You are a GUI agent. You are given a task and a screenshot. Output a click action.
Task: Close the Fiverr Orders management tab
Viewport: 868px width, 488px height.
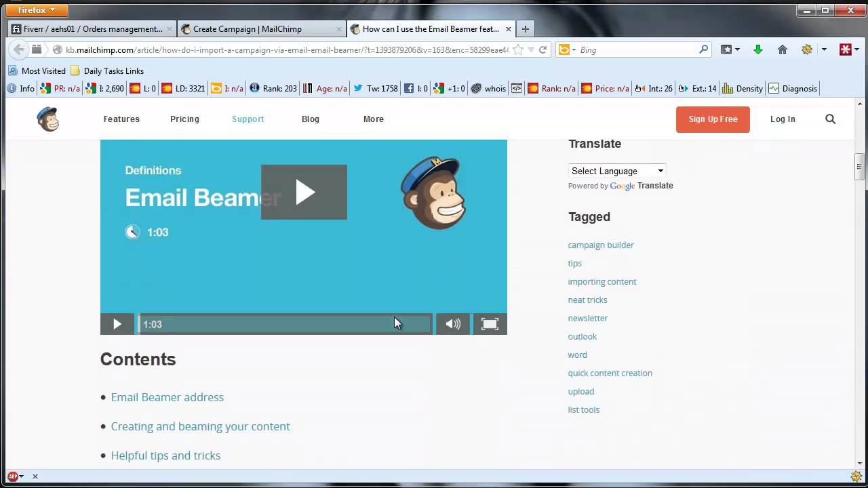(169, 29)
